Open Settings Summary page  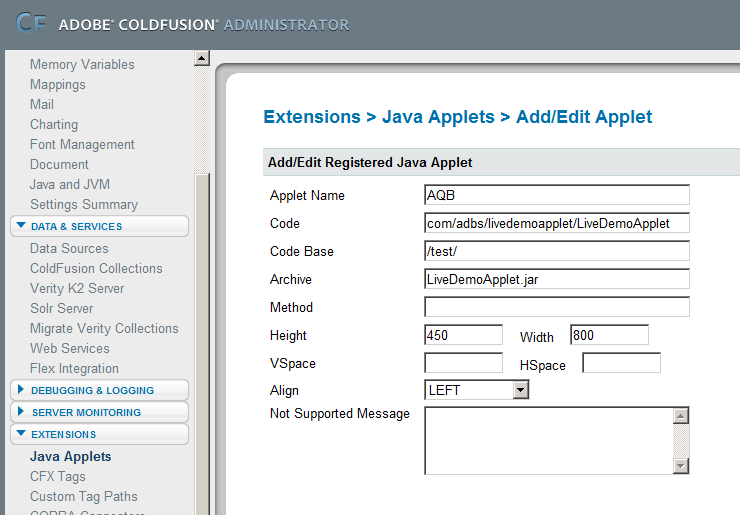pyautogui.click(x=84, y=204)
